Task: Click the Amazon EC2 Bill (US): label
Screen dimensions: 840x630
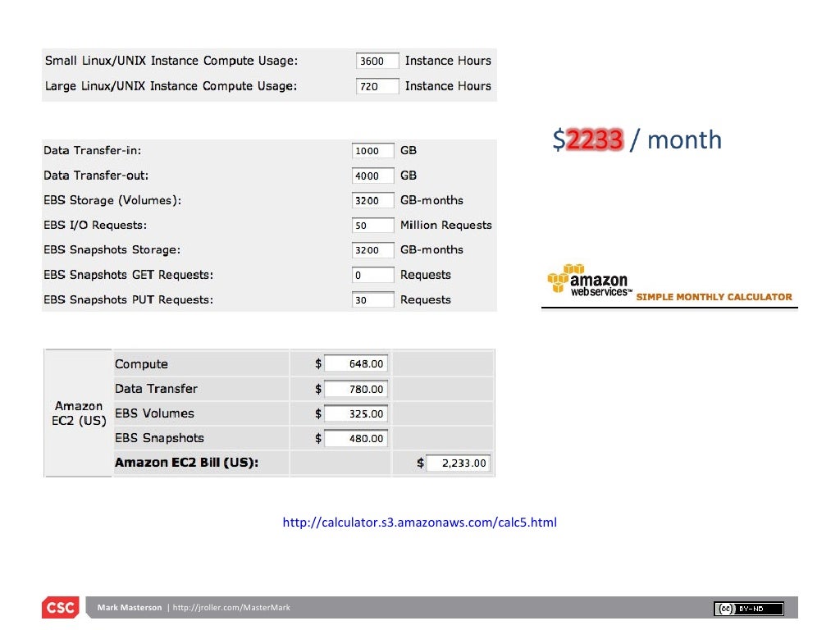Action: click(x=186, y=463)
